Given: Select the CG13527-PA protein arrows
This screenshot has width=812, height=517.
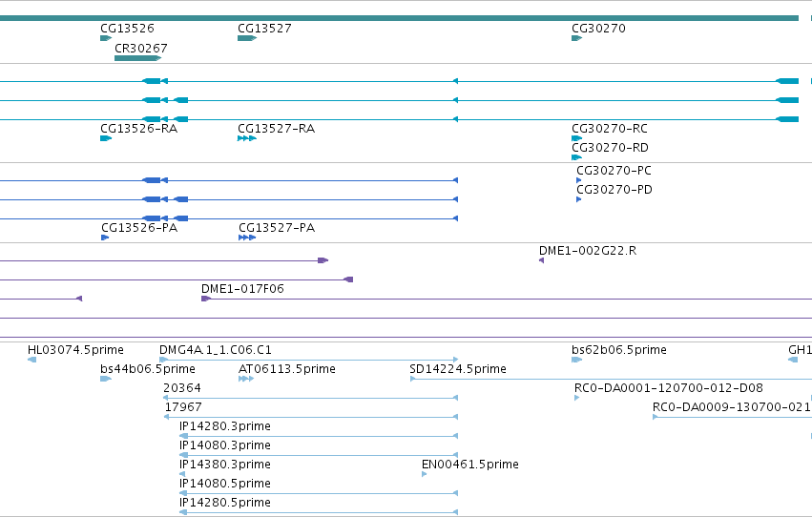Looking at the screenshot, I should pos(247,238).
